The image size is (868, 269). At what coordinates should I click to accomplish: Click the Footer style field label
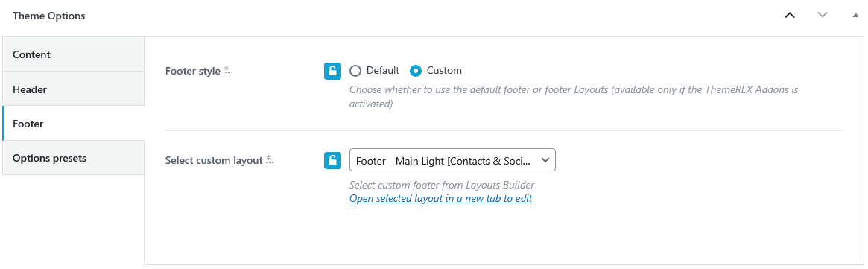coord(193,71)
